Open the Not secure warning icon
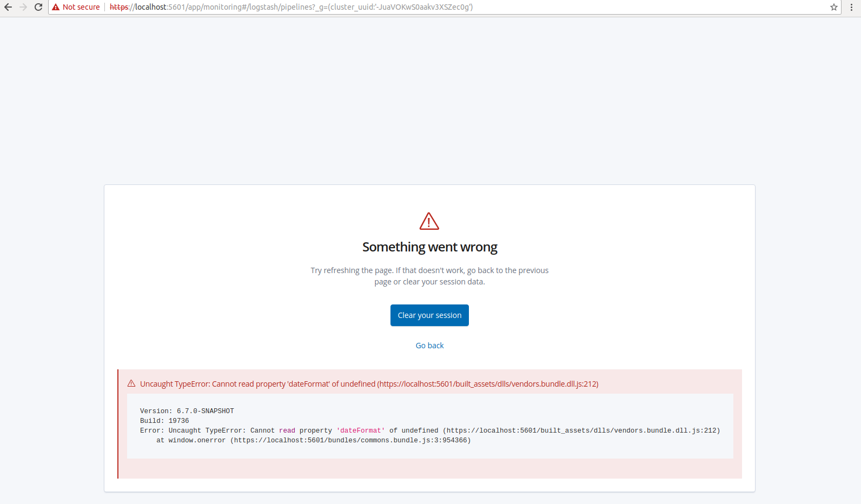Screen dimensions: 861x504 pos(56,7)
